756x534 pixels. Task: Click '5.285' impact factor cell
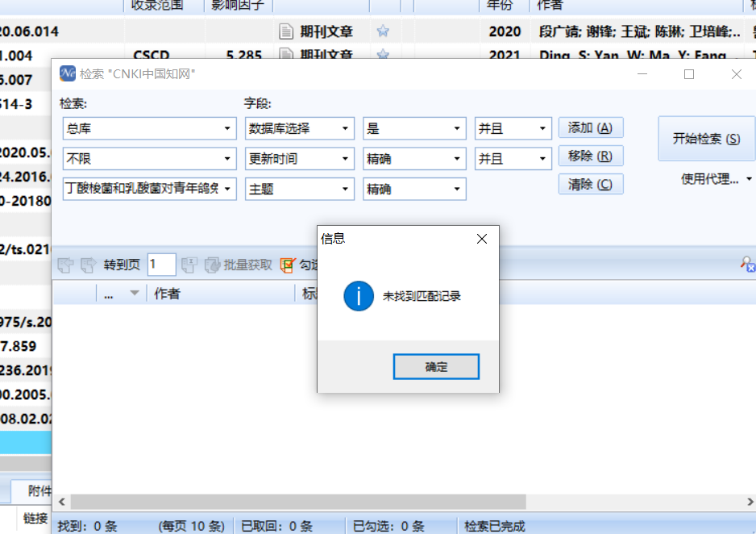[244, 55]
